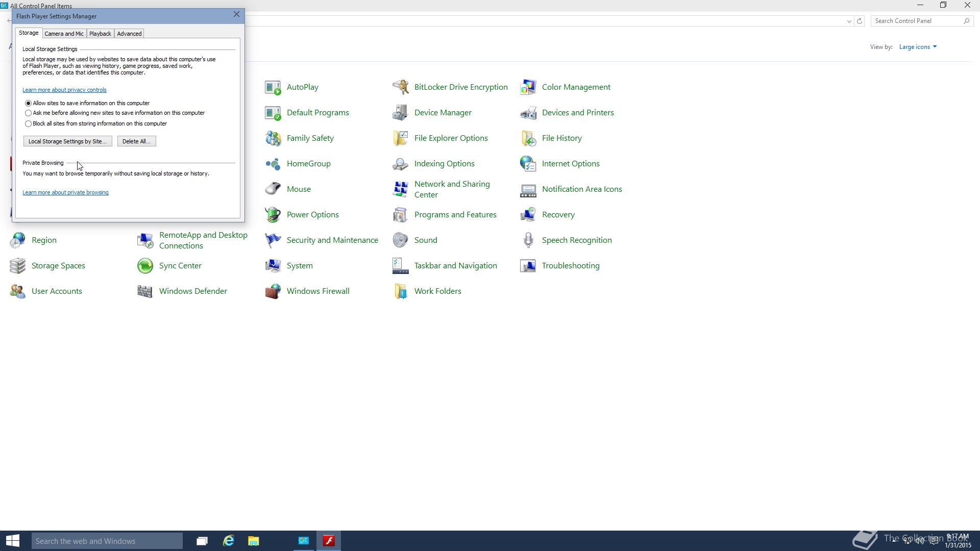Click the BitLocker Drive Encryption key icon
Image resolution: width=980 pixels, height=551 pixels.
(400, 87)
